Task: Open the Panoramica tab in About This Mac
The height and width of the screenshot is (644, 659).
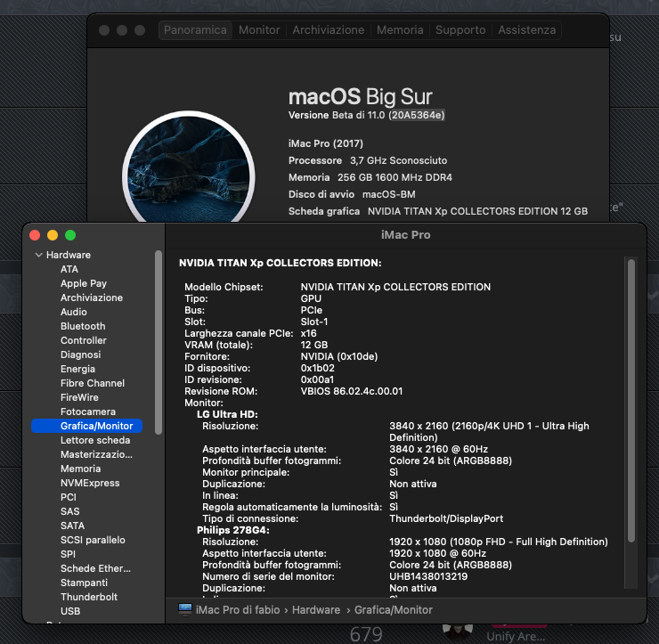Action: point(195,30)
